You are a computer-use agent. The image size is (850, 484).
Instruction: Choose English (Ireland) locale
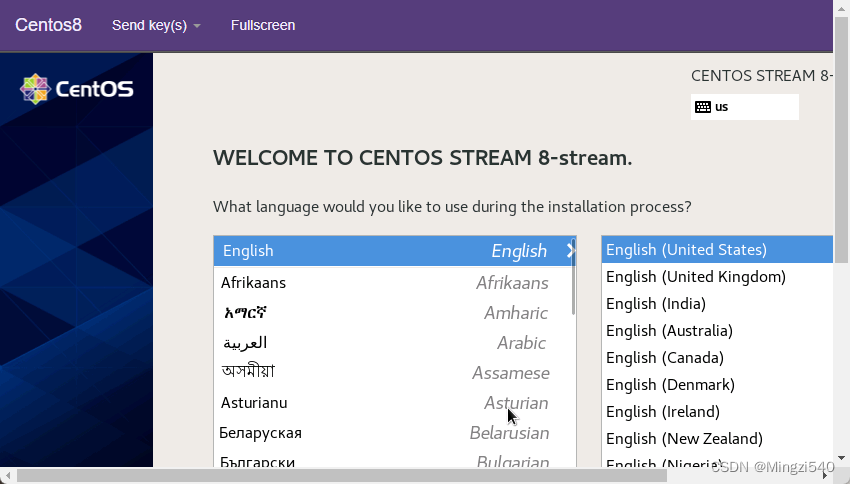tap(717, 412)
